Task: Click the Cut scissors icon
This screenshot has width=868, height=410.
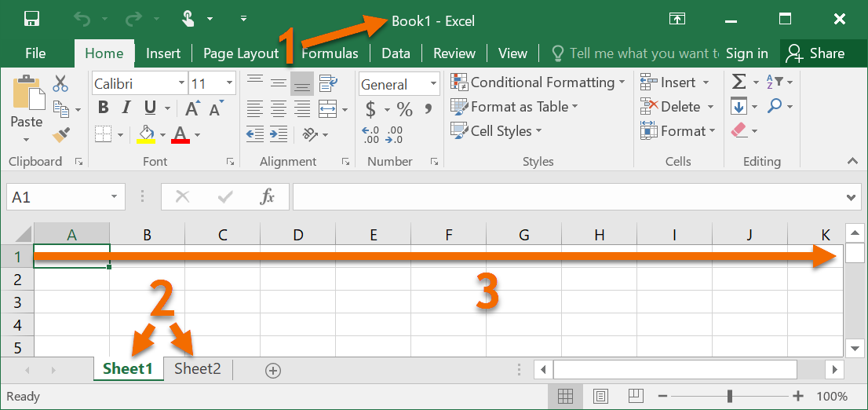Action: tap(61, 83)
